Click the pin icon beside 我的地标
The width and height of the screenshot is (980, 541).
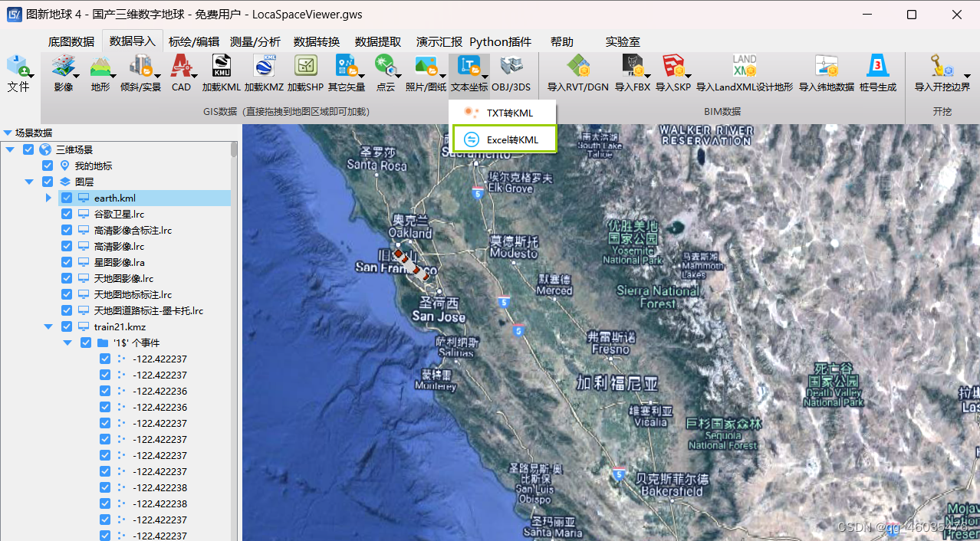point(65,166)
